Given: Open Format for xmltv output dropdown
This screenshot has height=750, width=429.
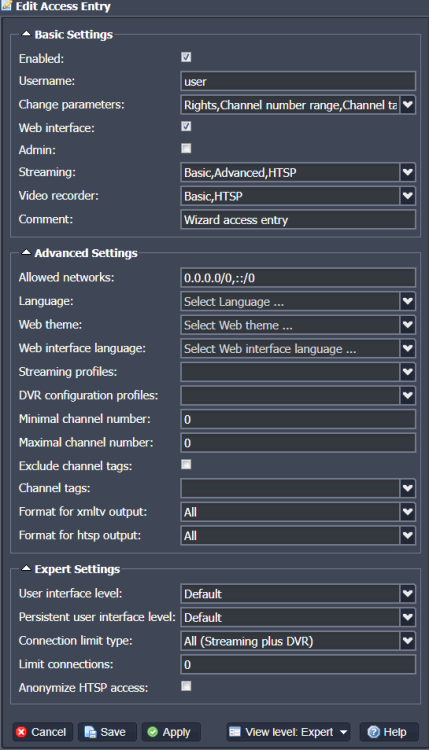Looking at the screenshot, I should [x=407, y=512].
